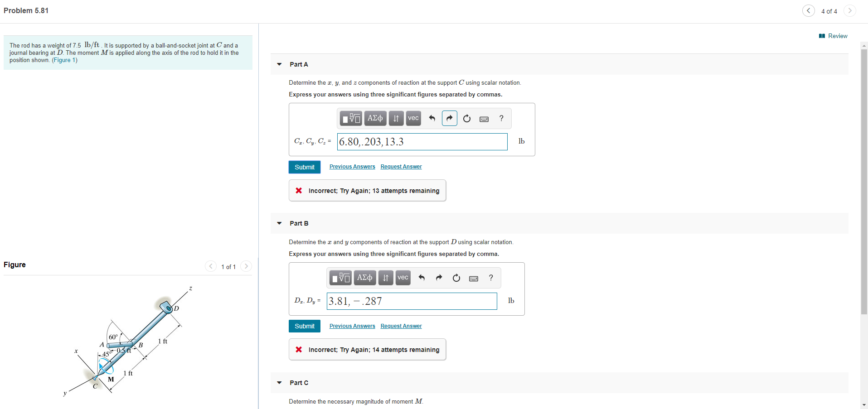Open Greek symbols menu in Part A
Viewport: 868px width, 409px height.
pyautogui.click(x=375, y=118)
